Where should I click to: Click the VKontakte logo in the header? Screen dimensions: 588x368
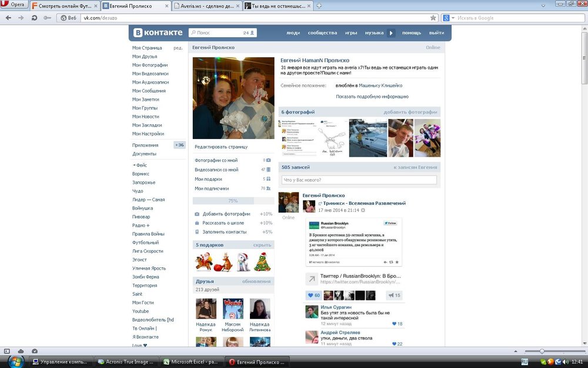[x=158, y=33]
